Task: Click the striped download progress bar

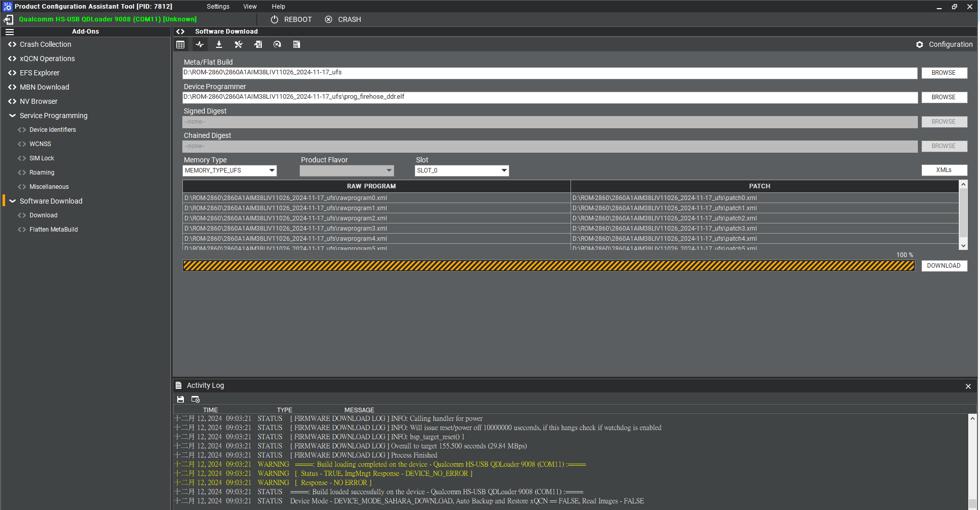Action: click(549, 266)
